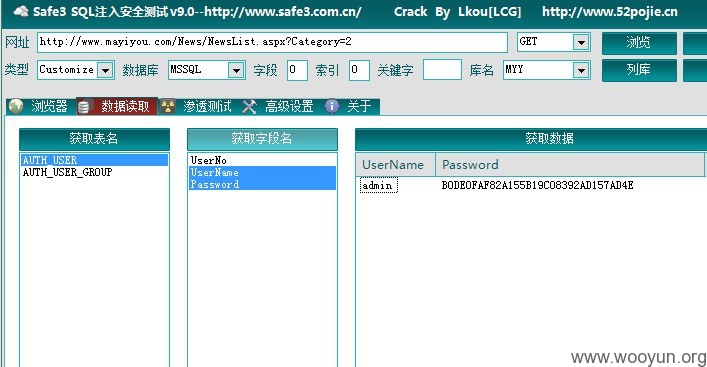This screenshot has width=707, height=367.
Task: Expand the Customize type dropdown
Action: [x=105, y=70]
